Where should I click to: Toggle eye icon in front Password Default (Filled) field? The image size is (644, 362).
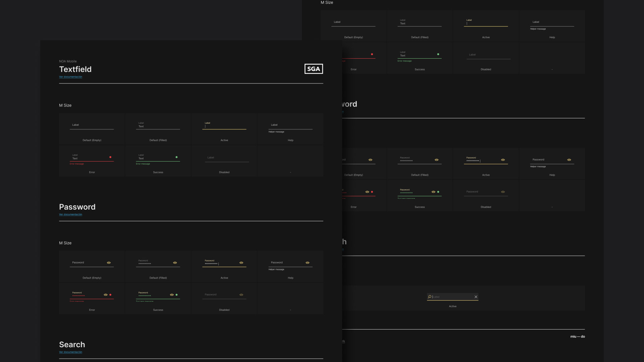(x=175, y=262)
